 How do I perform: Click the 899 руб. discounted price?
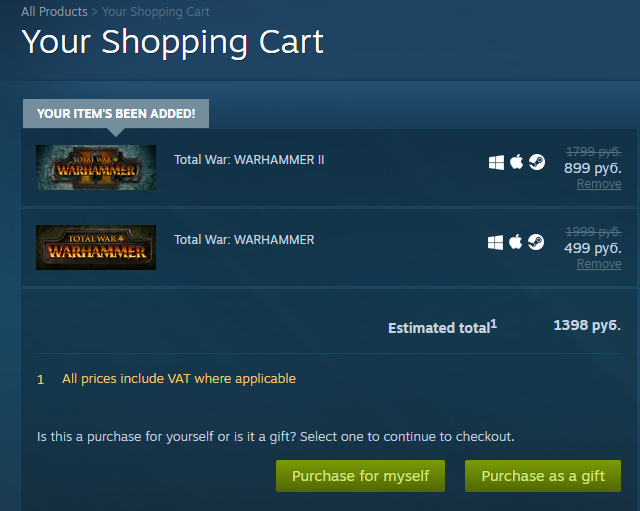point(592,168)
